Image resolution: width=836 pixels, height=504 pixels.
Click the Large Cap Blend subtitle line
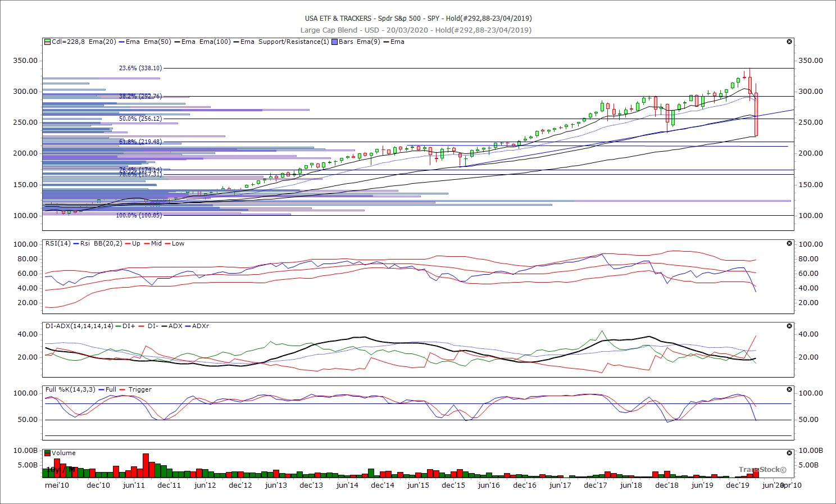point(416,30)
